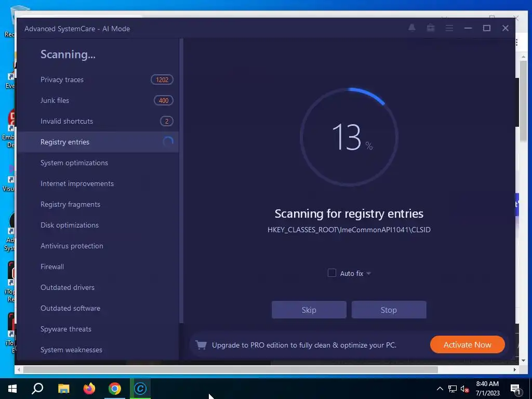The width and height of the screenshot is (532, 399).
Task: Click the shopping cart upgrade icon
Action: [201, 345]
